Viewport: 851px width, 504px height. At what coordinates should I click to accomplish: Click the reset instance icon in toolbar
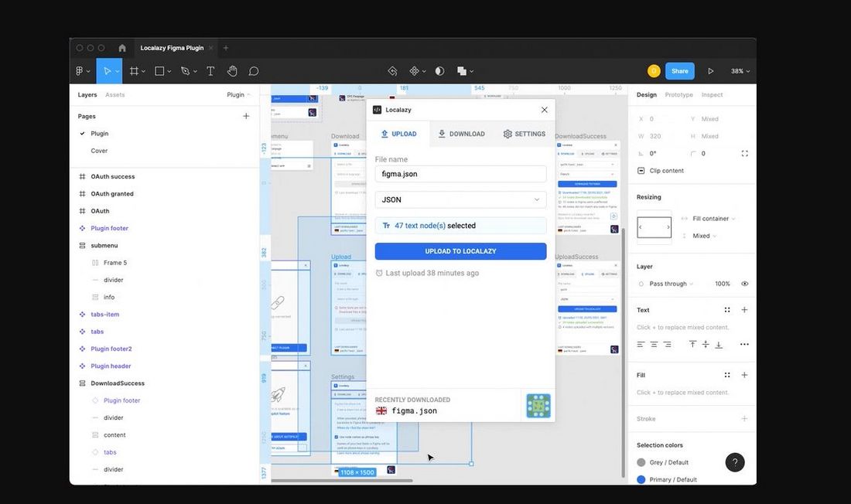tap(392, 71)
